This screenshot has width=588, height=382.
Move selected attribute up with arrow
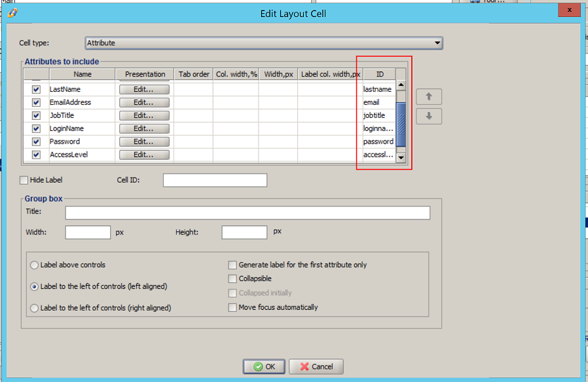[x=429, y=97]
